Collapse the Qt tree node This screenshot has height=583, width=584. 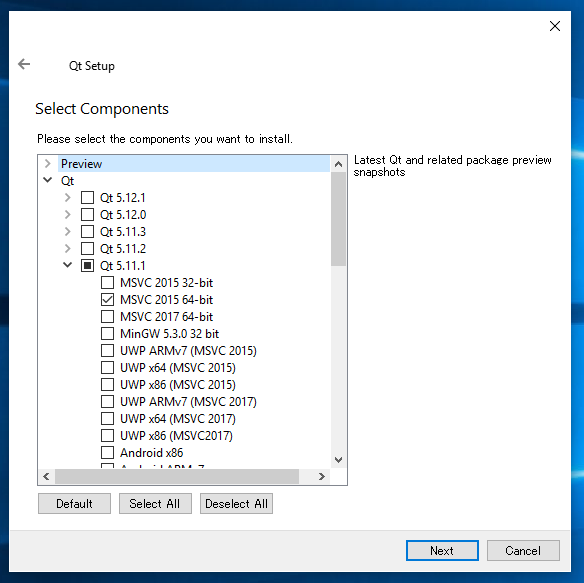(x=47, y=180)
